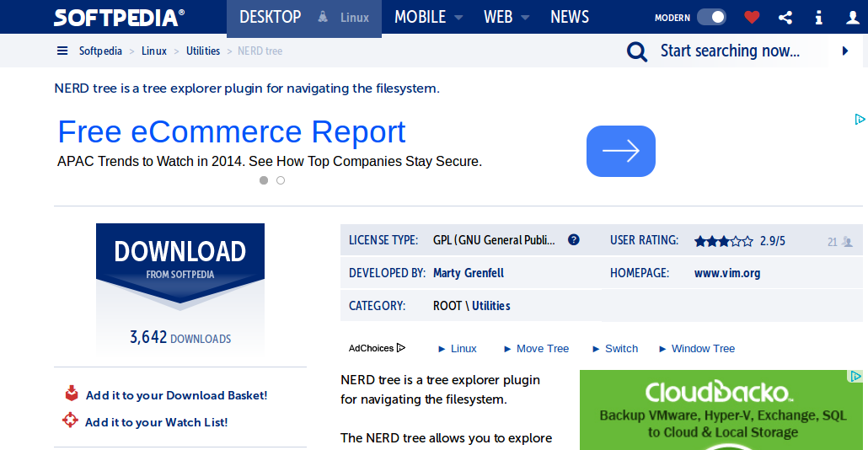Open the hamburger menu icon

(x=62, y=51)
